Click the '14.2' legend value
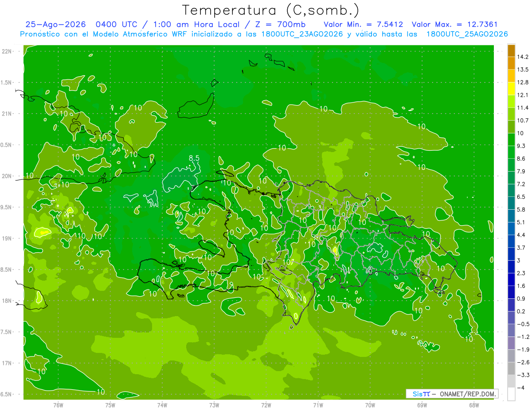532x411 pixels. point(522,57)
